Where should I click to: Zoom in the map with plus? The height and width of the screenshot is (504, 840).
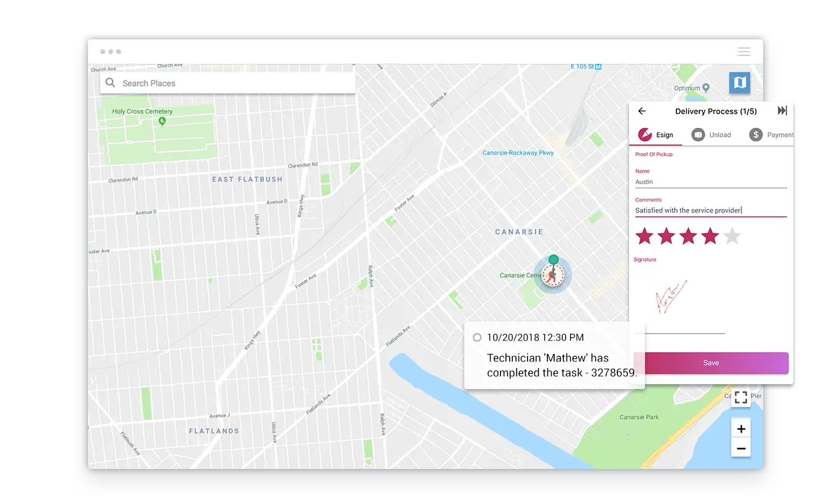tap(741, 429)
